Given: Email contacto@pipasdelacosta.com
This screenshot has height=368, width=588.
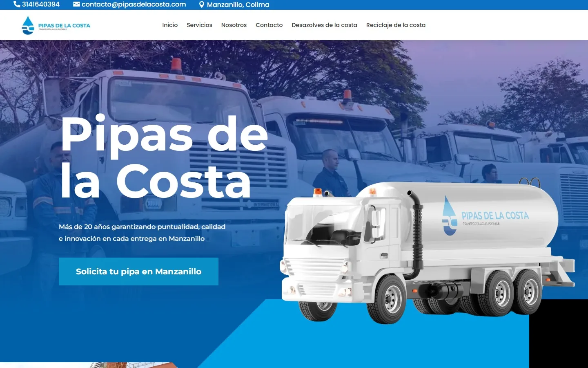Looking at the screenshot, I should tap(134, 4).
